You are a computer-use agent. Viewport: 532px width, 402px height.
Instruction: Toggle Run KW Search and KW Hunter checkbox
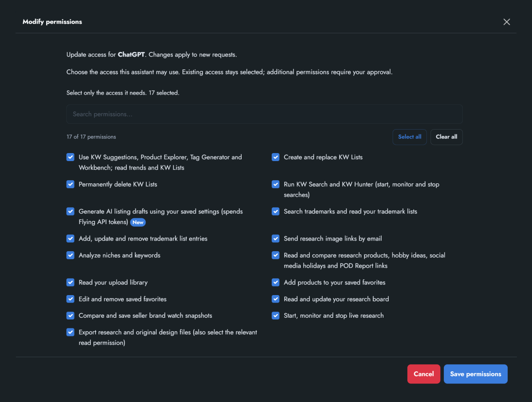click(275, 184)
